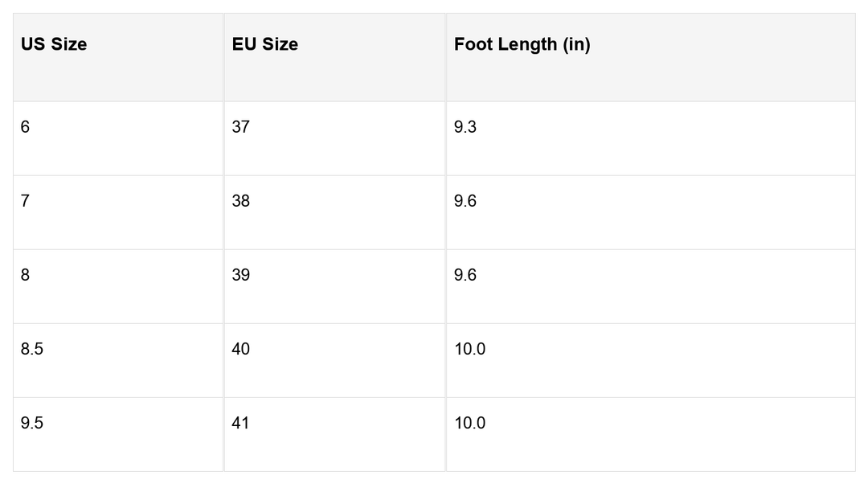Click the 9.3 foot length cell
This screenshot has height=484, width=868.
click(x=465, y=127)
